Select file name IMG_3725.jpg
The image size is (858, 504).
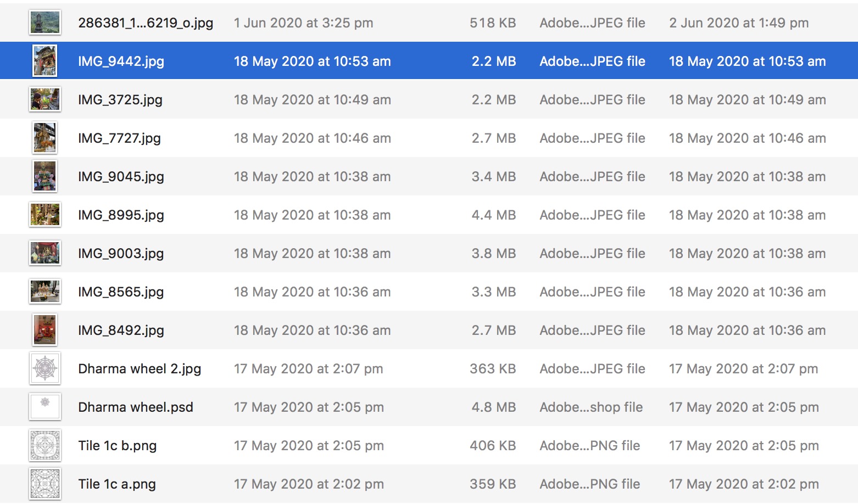(x=120, y=100)
